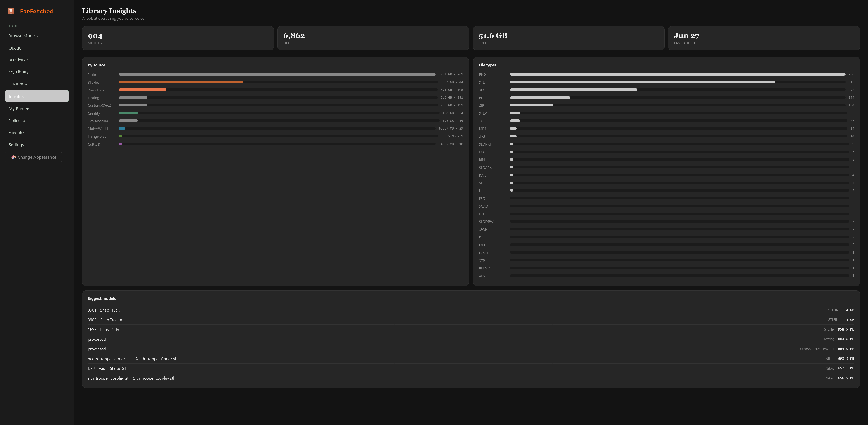Screen dimensions: 868x425
Task: Click the MP4 file type label
Action: pyautogui.click(x=482, y=129)
